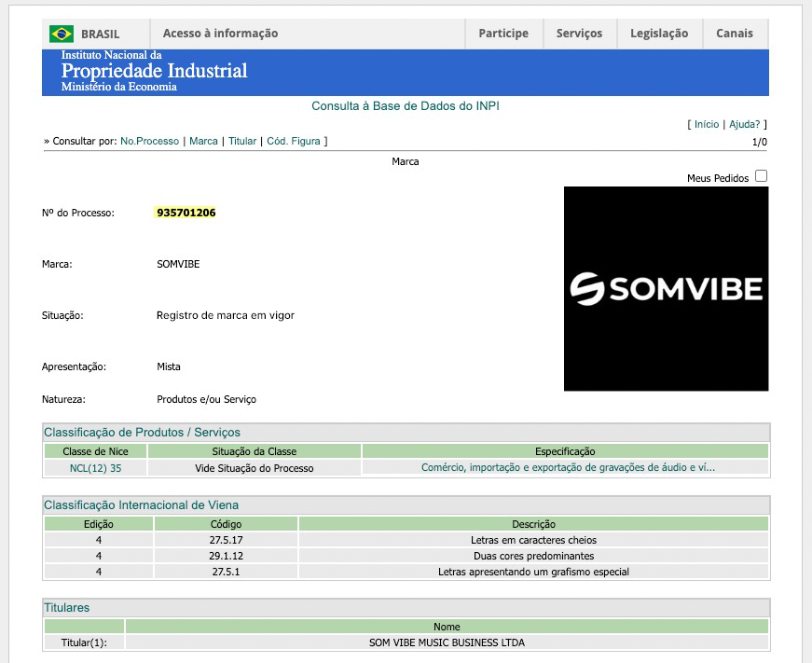The image size is (812, 663).
Task: Click the Vienna code 29.1.12 cell
Action: pyautogui.click(x=226, y=556)
